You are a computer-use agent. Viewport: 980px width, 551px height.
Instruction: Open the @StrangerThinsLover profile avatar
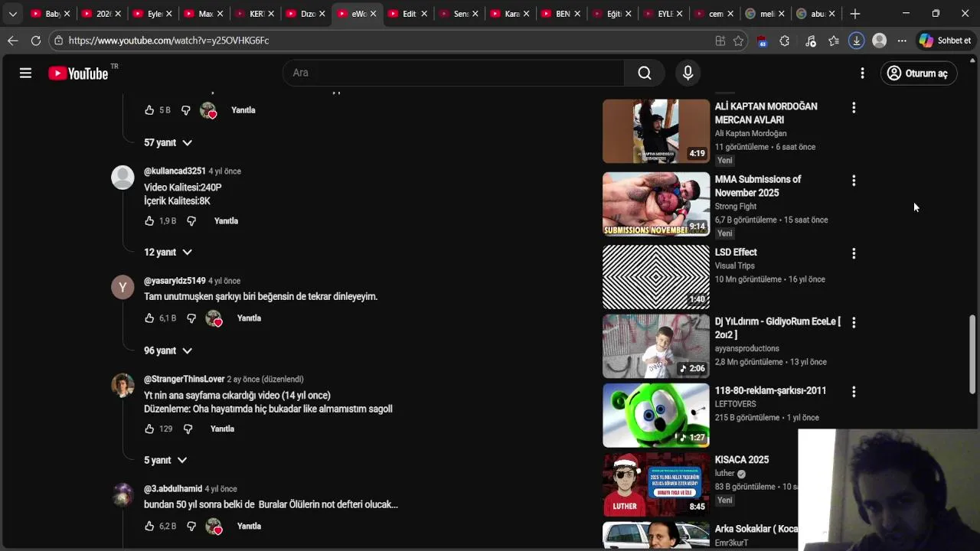point(122,386)
